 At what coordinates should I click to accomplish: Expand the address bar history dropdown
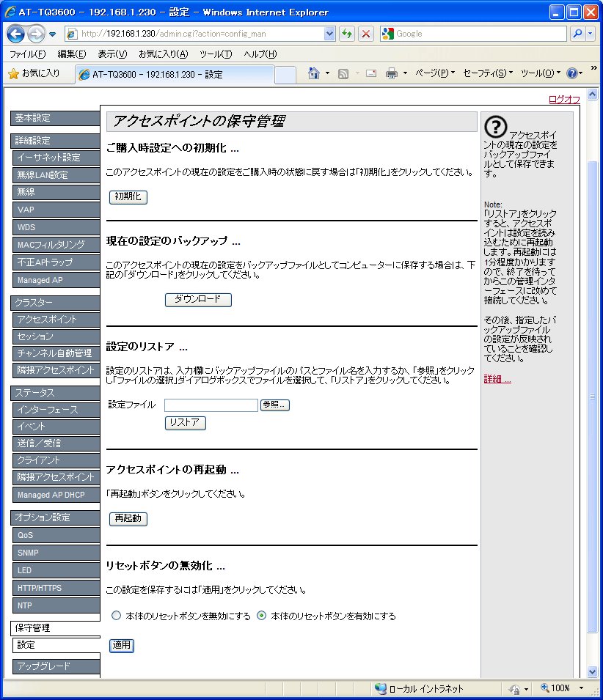tap(329, 34)
